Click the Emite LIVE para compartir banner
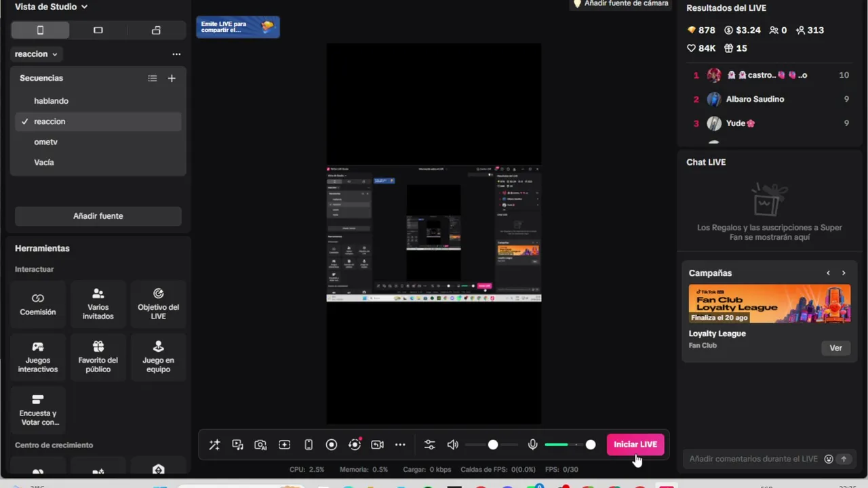 coord(238,27)
